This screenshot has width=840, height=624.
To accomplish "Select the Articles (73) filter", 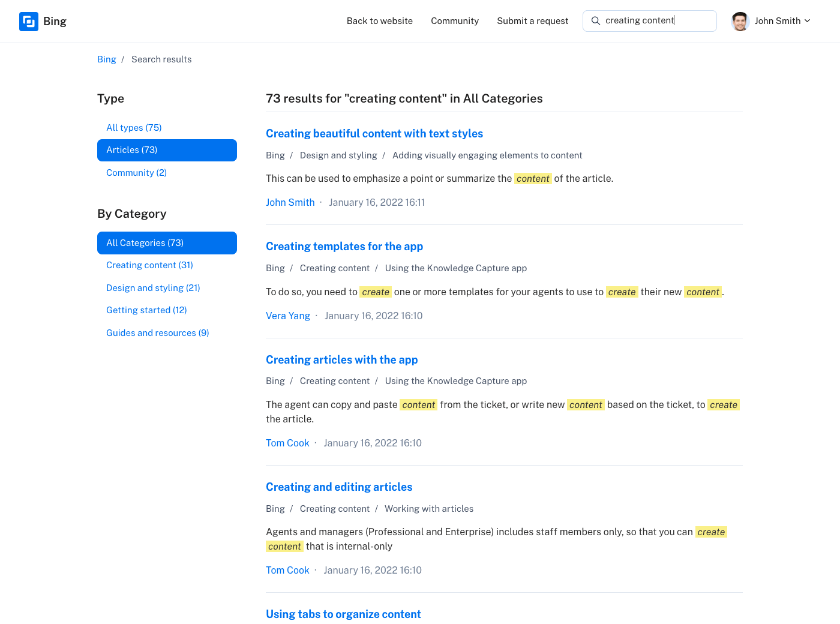I will pyautogui.click(x=167, y=150).
